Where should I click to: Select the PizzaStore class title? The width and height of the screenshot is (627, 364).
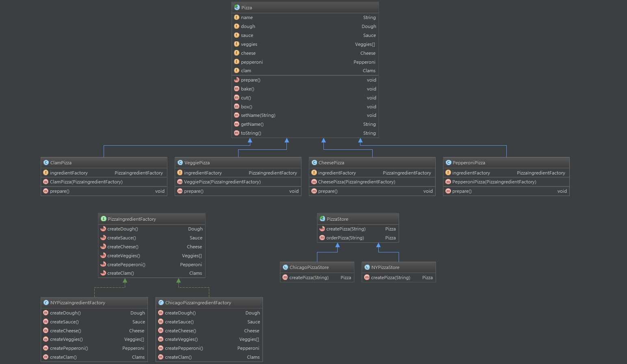point(337,219)
